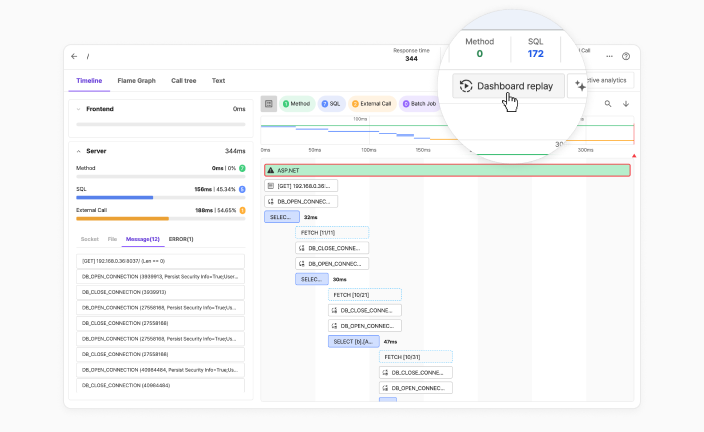This screenshot has width=704, height=432.
Task: Expand the Frontend section
Action: click(79, 108)
